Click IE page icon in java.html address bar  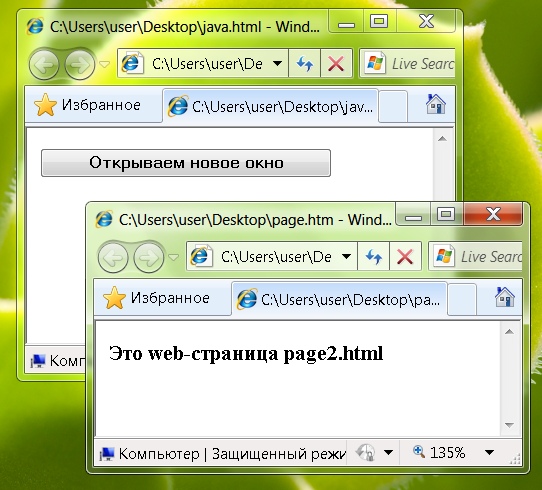click(x=132, y=63)
